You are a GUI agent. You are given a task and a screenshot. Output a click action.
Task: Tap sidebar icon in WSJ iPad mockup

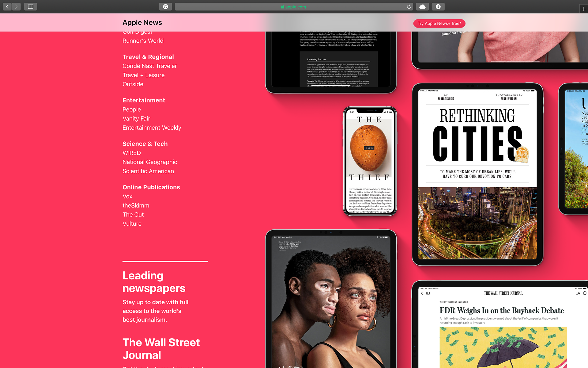428,293
